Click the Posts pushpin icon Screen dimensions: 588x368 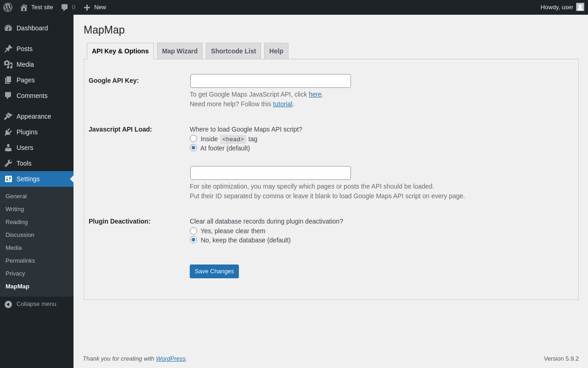click(x=8, y=49)
